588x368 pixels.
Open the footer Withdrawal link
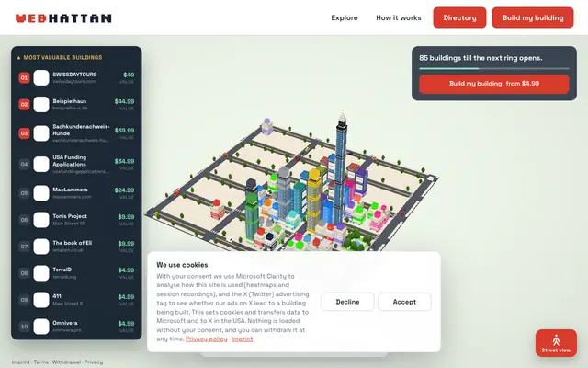[x=66, y=362]
